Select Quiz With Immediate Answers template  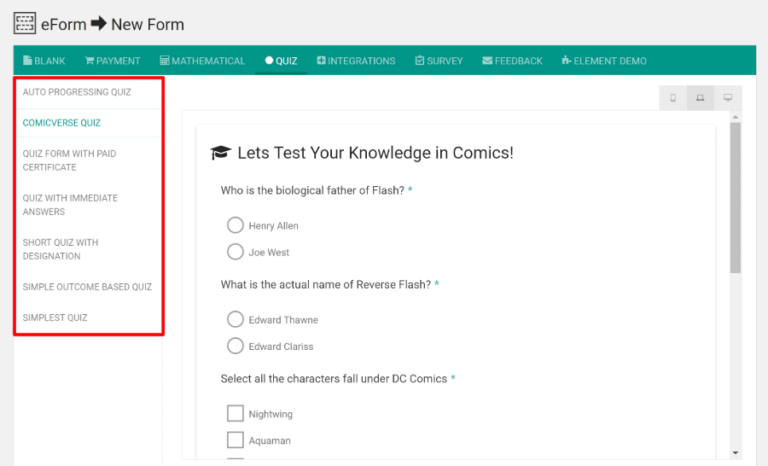tap(70, 205)
